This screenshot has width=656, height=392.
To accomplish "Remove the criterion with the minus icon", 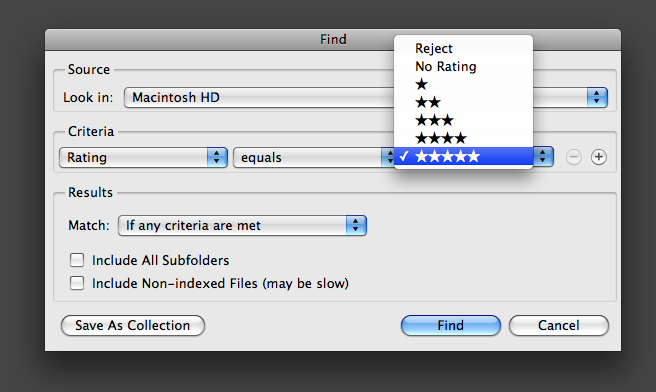I will pos(574,157).
